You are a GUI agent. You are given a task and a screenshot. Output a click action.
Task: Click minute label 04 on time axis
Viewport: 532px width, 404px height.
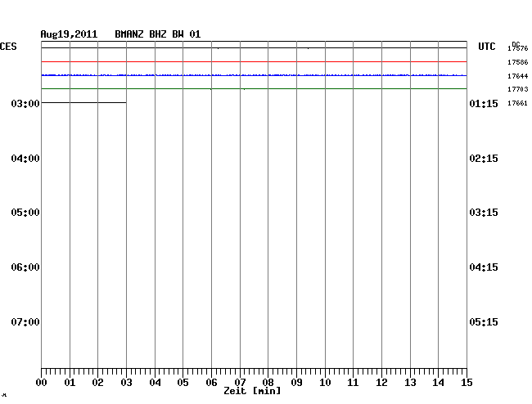(x=155, y=383)
